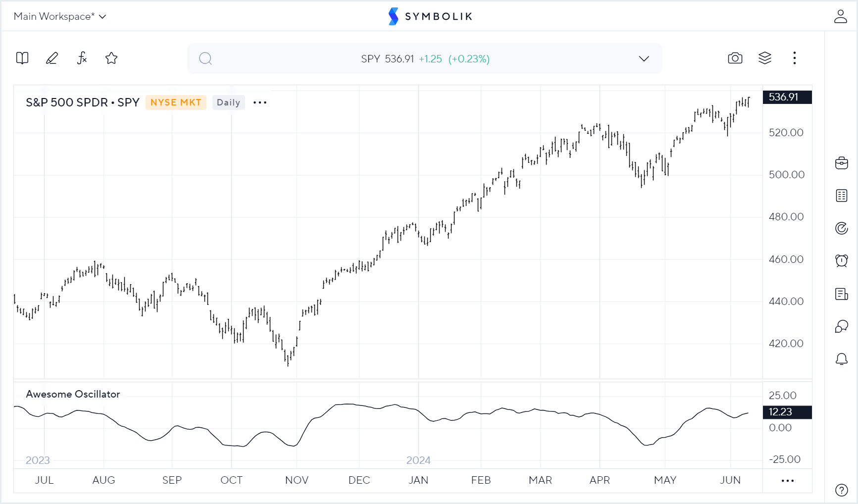The image size is (858, 504).
Task: Open the fx indicators function icon
Action: coord(82,58)
